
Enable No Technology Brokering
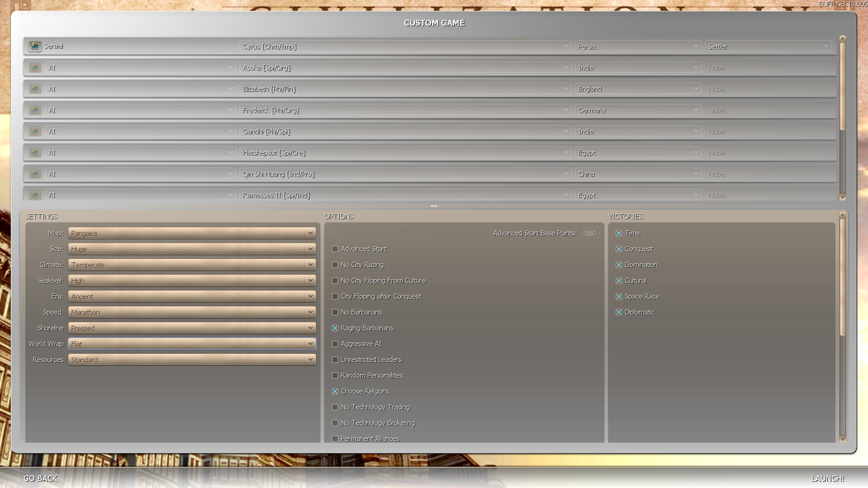(335, 423)
